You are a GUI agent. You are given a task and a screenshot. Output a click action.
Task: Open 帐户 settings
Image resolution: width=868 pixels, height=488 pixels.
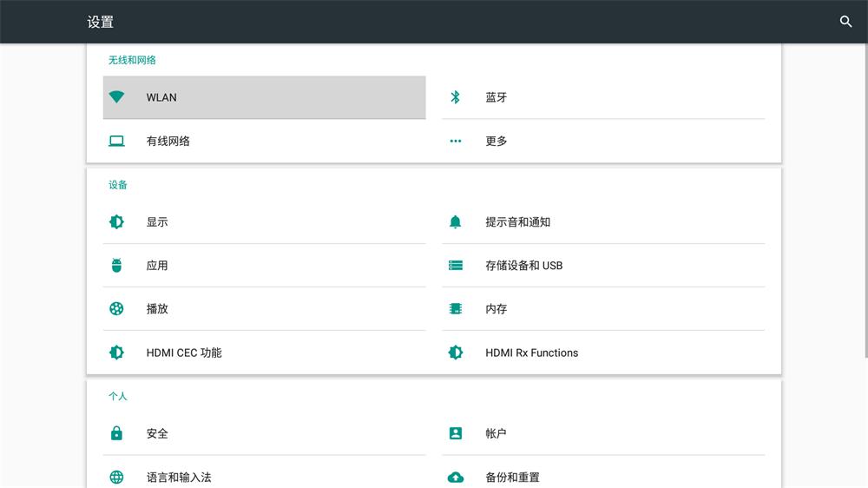tap(603, 433)
